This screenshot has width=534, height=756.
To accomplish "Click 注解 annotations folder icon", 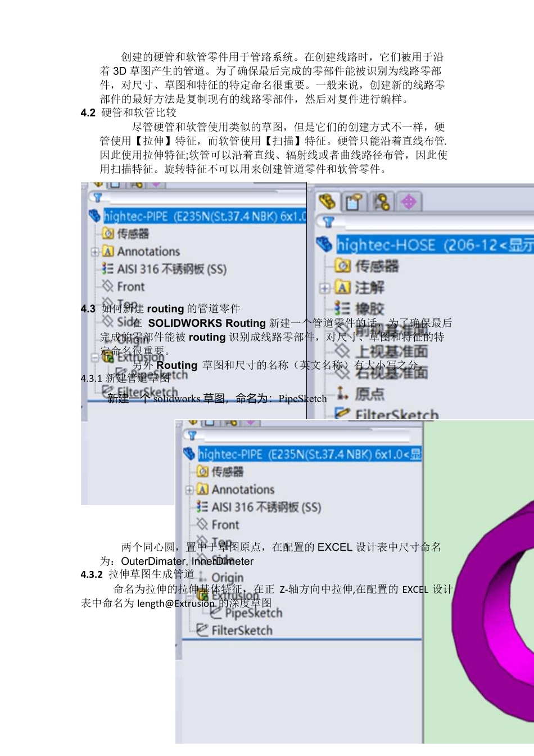I will 342,287.
